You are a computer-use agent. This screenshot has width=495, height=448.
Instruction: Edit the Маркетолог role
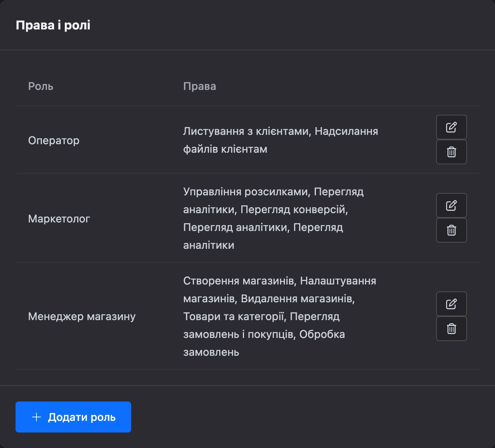pos(451,205)
